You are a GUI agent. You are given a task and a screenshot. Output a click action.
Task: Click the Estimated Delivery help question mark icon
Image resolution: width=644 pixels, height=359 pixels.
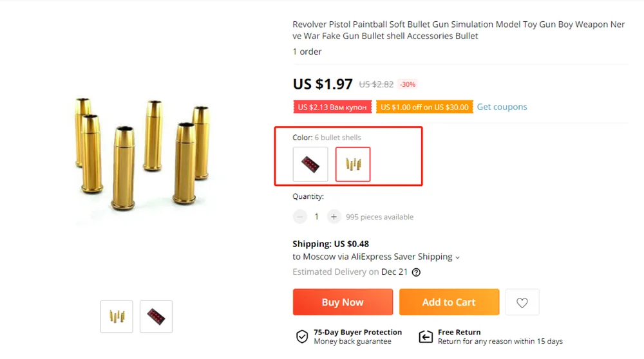pyautogui.click(x=416, y=272)
